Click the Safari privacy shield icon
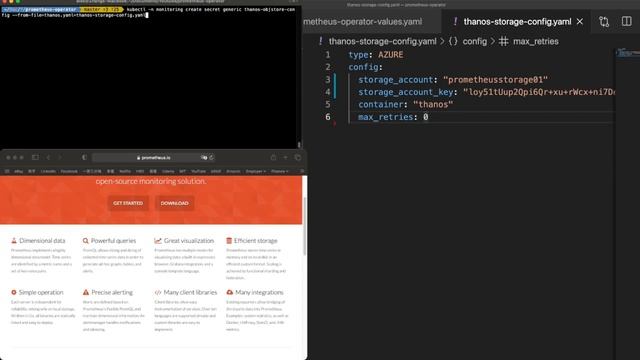 [84, 157]
